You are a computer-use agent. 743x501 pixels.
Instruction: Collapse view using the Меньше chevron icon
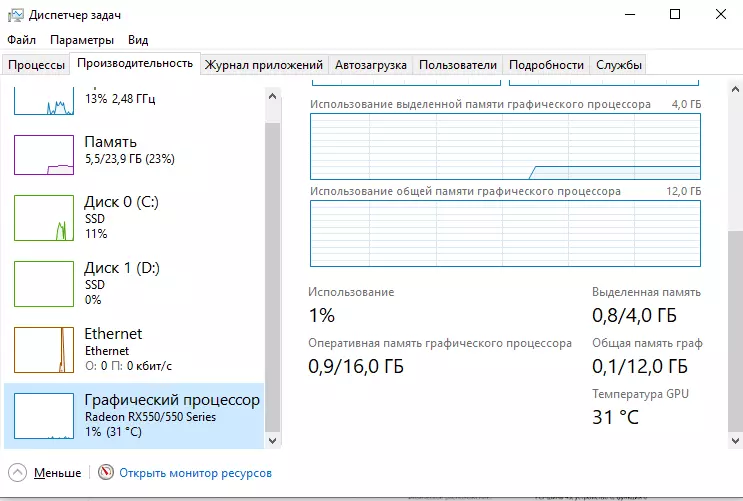pyautogui.click(x=17, y=473)
